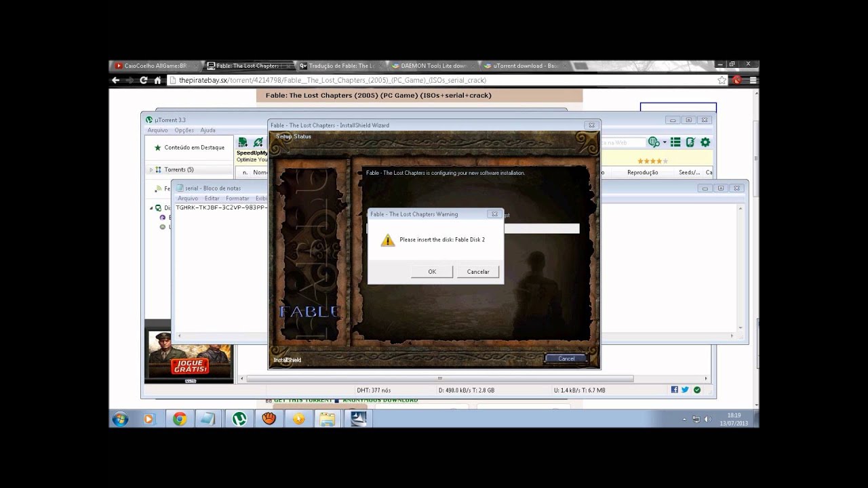Open uTorrent preferences gear icon

(x=705, y=142)
